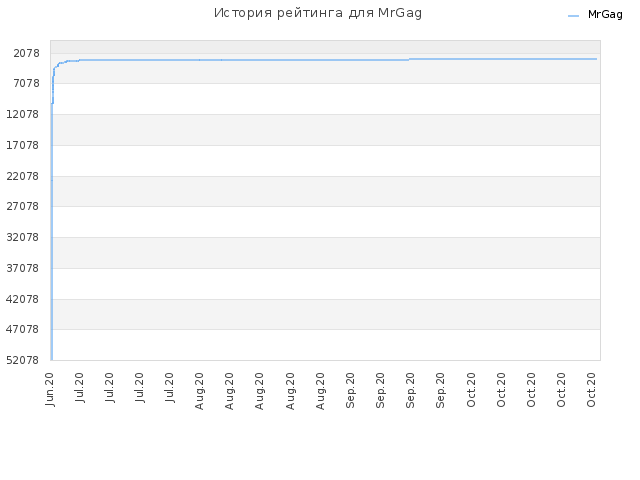The width and height of the screenshot is (640, 480).
Task: Click the 2078 y-axis label
Action: pos(27,53)
